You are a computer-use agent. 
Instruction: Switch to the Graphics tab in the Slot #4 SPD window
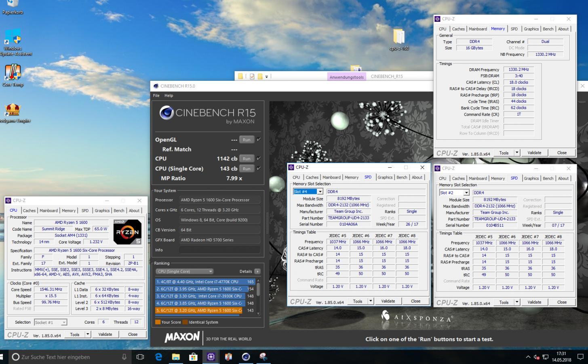tap(385, 177)
